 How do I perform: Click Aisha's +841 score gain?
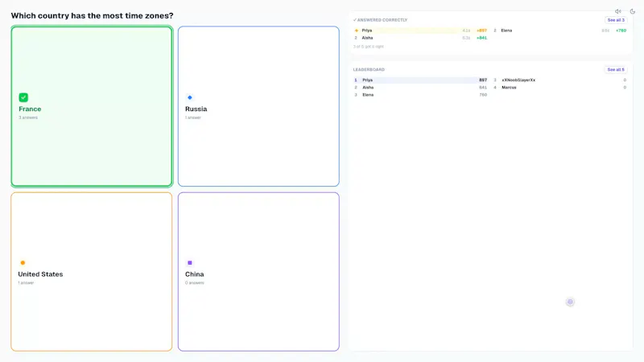(481, 38)
